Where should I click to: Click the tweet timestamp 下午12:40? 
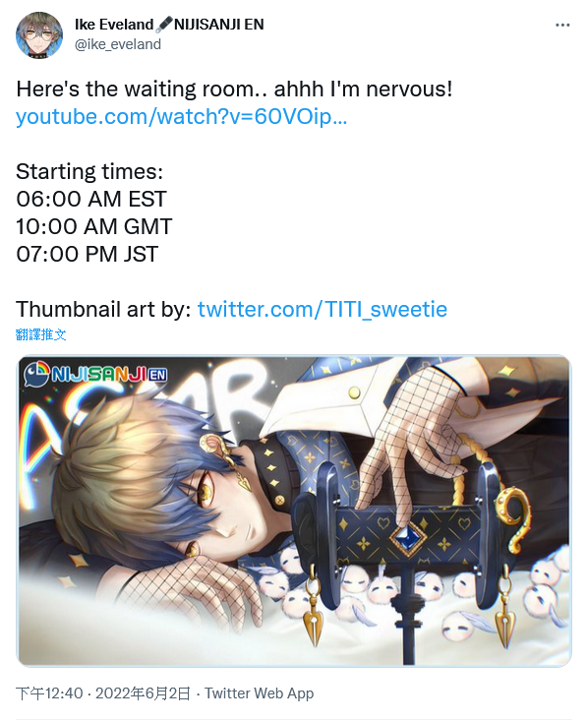pos(49,693)
